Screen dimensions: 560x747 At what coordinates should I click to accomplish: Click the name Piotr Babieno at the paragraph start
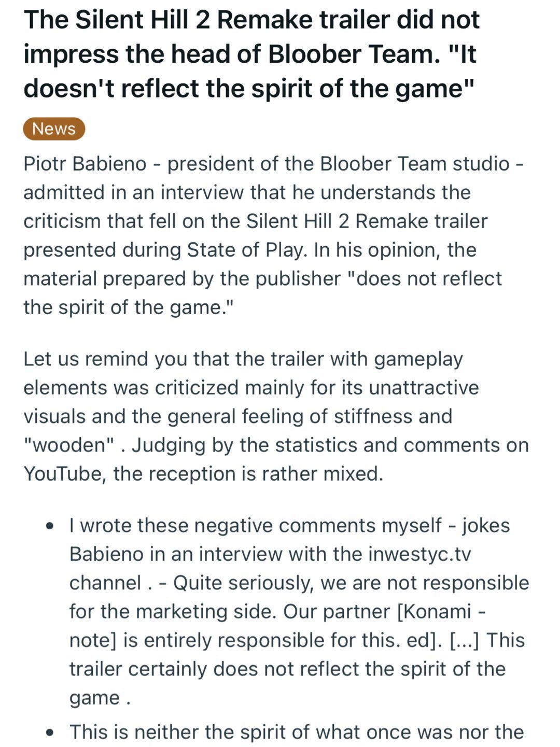[x=85, y=164]
